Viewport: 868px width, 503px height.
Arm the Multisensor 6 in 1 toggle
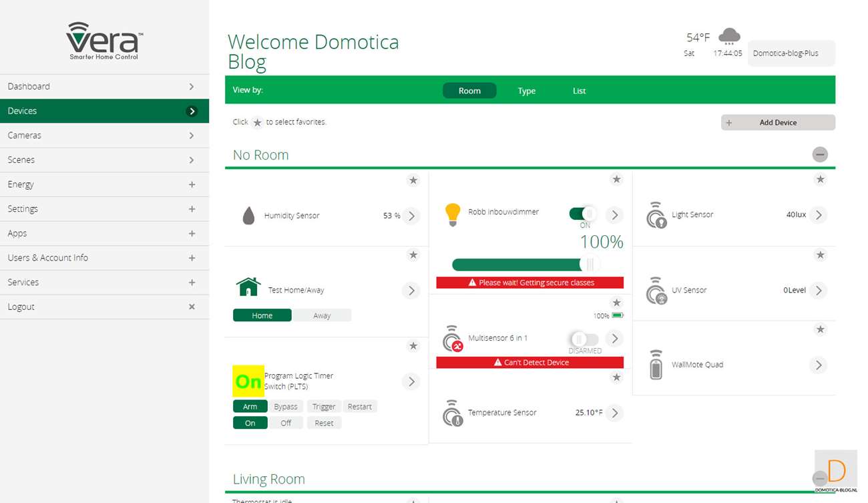pos(582,339)
